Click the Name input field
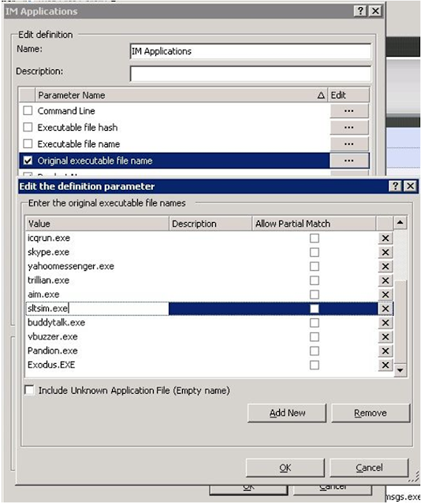 (251, 51)
